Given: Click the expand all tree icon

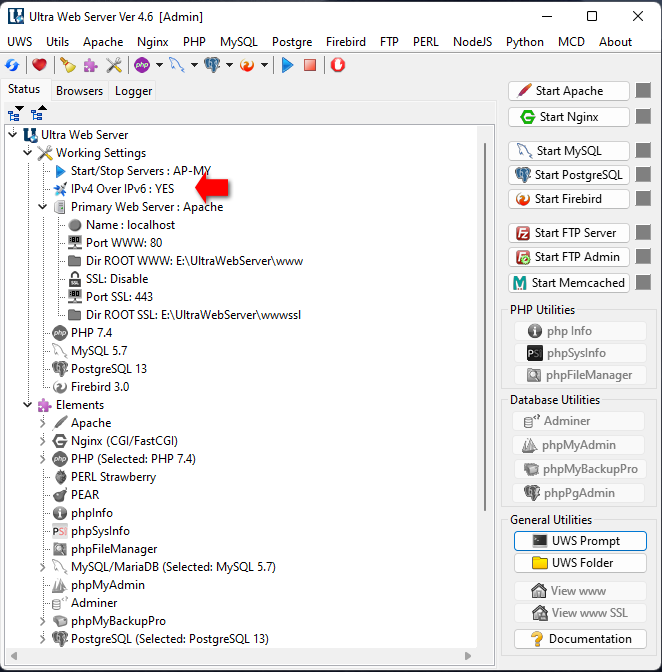Looking at the screenshot, I should pyautogui.click(x=15, y=113).
